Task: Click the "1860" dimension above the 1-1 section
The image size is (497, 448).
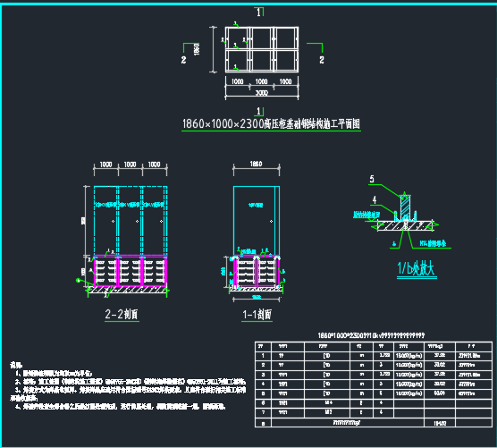Action: tap(257, 164)
